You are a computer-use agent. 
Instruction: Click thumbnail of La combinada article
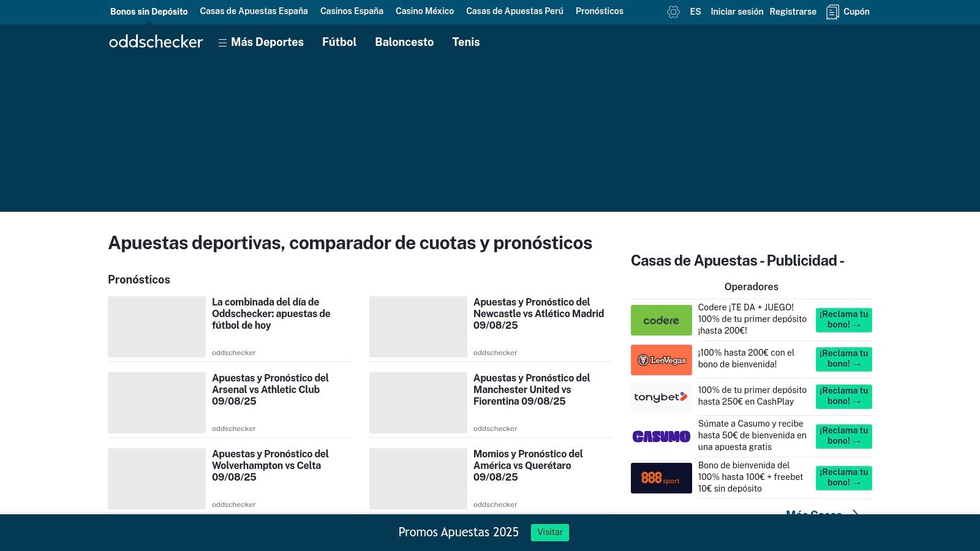(x=157, y=327)
